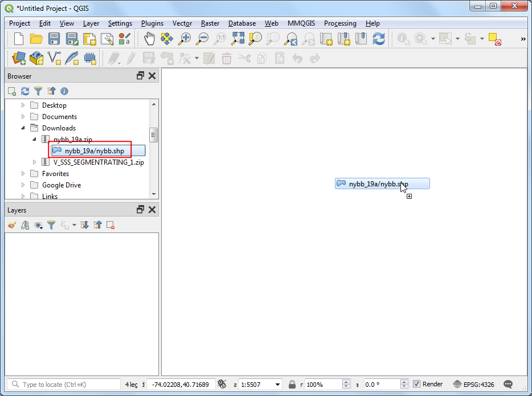
Task: Click Filter Browser funnel icon
Action: point(38,91)
